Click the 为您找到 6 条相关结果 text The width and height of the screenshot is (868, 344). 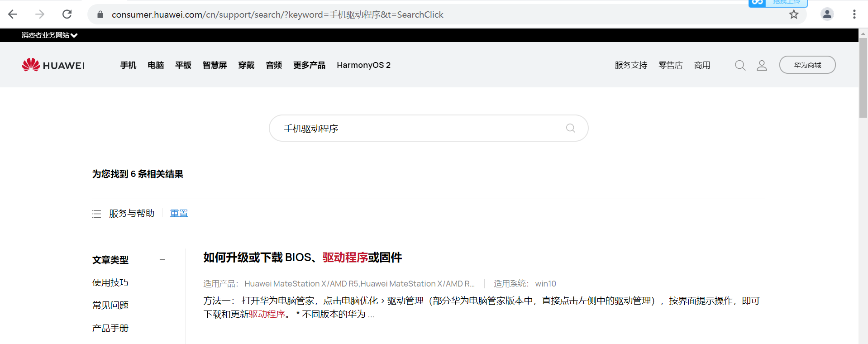(138, 174)
